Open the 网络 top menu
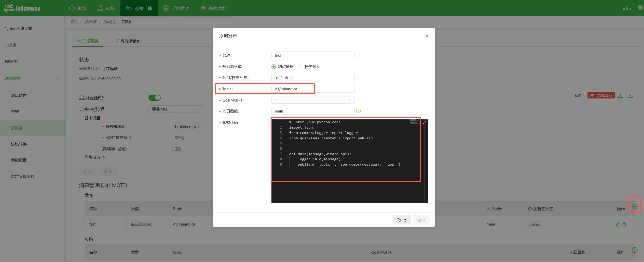Viewport: 644px width, 262px height. tap(106, 8)
